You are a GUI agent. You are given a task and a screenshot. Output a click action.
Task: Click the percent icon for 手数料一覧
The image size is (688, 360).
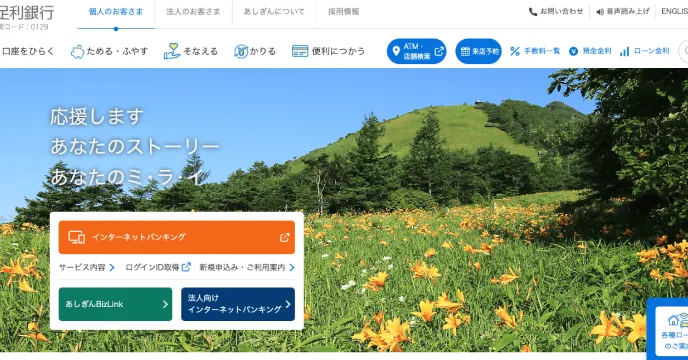pyautogui.click(x=515, y=51)
